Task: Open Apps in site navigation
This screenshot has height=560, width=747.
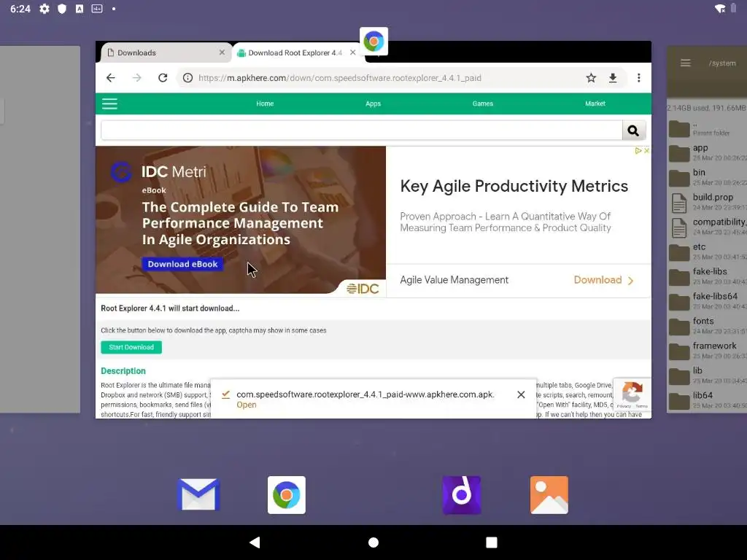Action: point(373,104)
